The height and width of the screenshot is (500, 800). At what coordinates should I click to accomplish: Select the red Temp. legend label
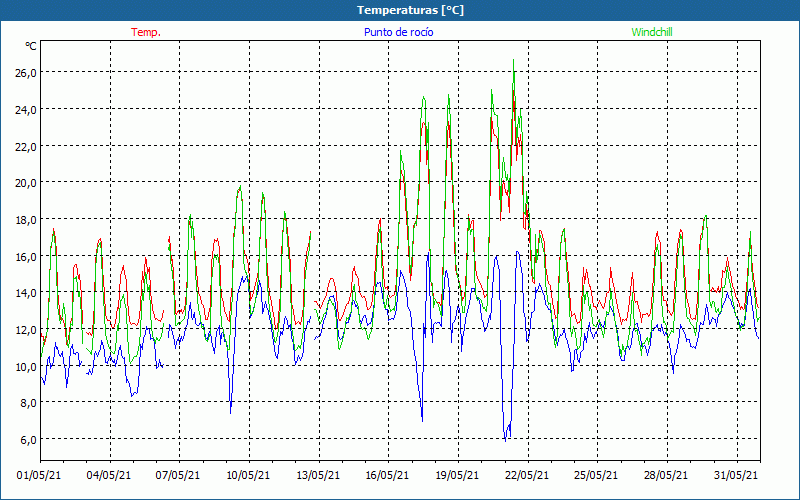click(146, 32)
